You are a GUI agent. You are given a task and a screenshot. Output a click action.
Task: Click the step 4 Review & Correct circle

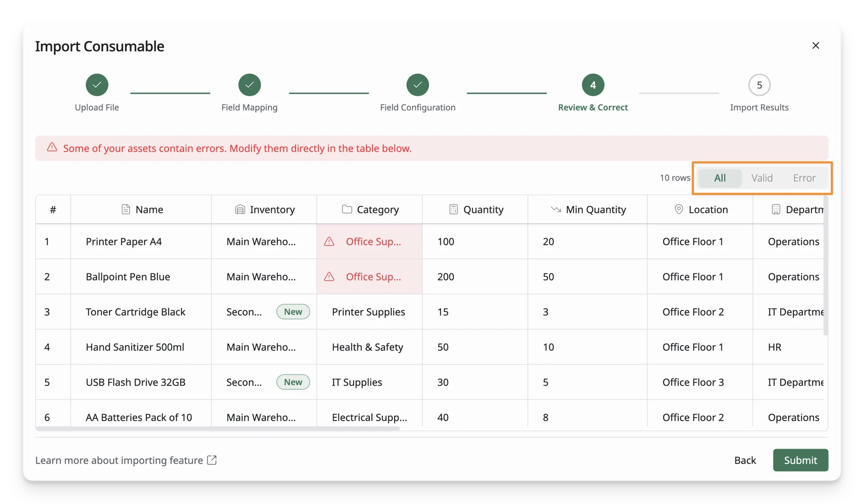(593, 85)
